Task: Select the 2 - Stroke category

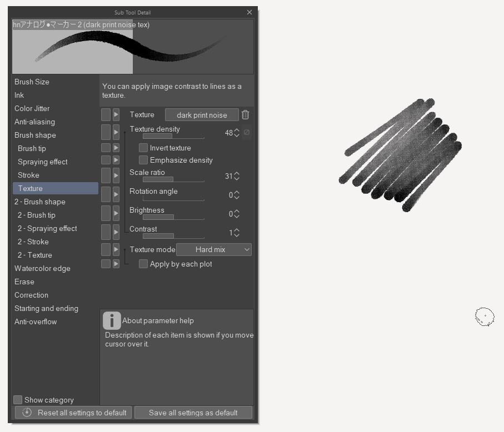Action: [x=55, y=242]
